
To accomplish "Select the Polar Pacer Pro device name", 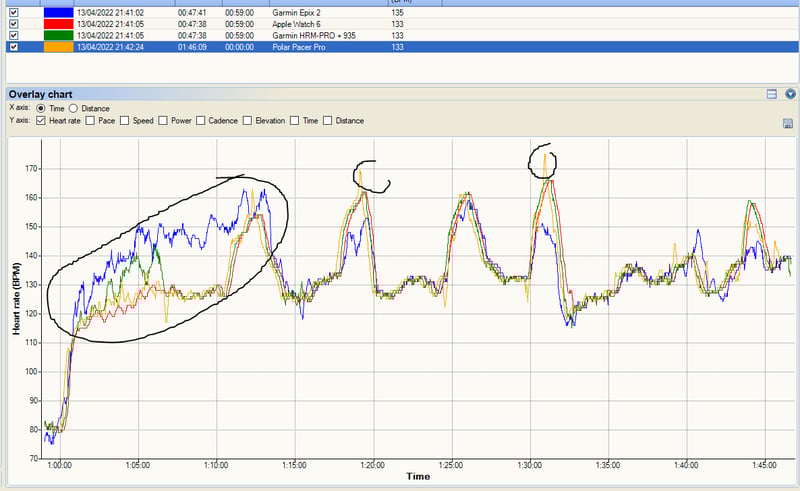I will click(298, 47).
